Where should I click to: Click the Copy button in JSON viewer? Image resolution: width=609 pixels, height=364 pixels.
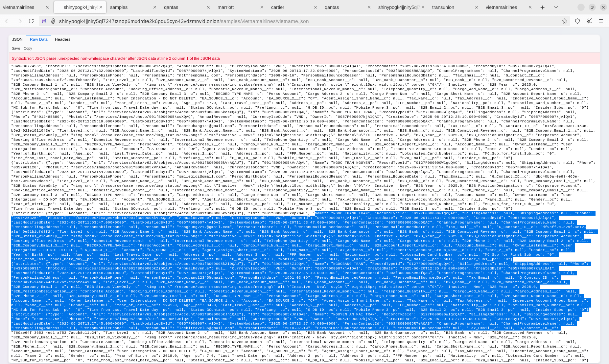coord(28,48)
